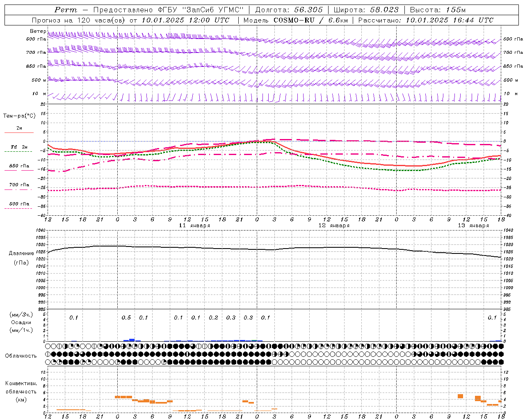This screenshot has width=525, height=420.
Task: Click the tallest blue precipitation bar
Action: [132, 340]
